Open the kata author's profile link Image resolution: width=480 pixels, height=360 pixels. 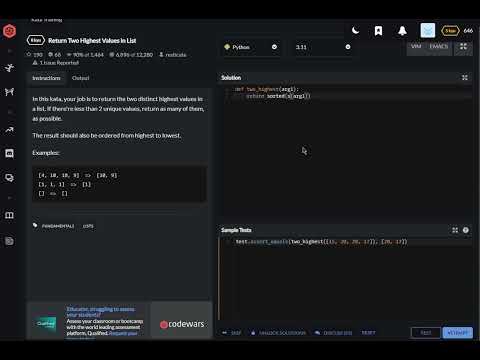173,54
